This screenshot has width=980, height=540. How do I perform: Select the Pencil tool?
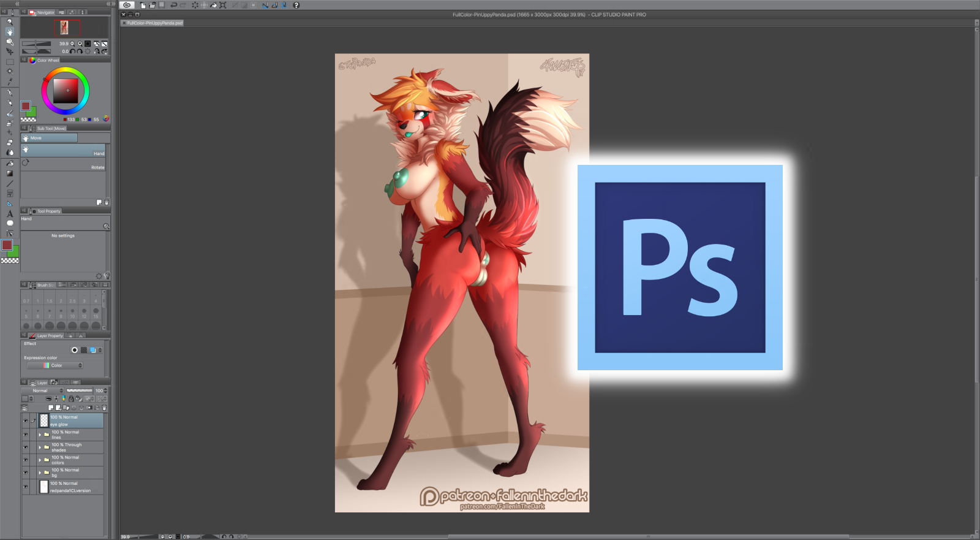tap(10, 103)
